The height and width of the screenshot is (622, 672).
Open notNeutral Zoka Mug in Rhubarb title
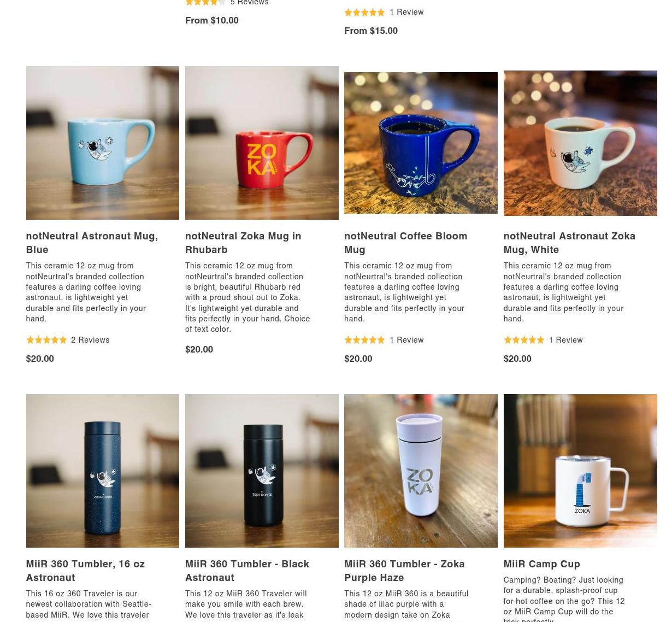pyautogui.click(x=243, y=243)
